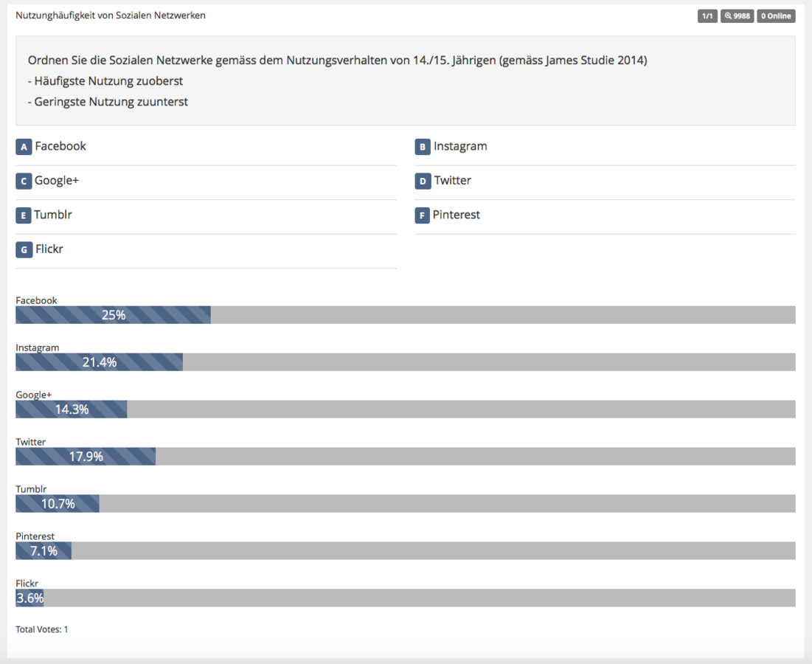Click the Pinterest 7.1% result bar
This screenshot has height=664, width=812.
(44, 551)
